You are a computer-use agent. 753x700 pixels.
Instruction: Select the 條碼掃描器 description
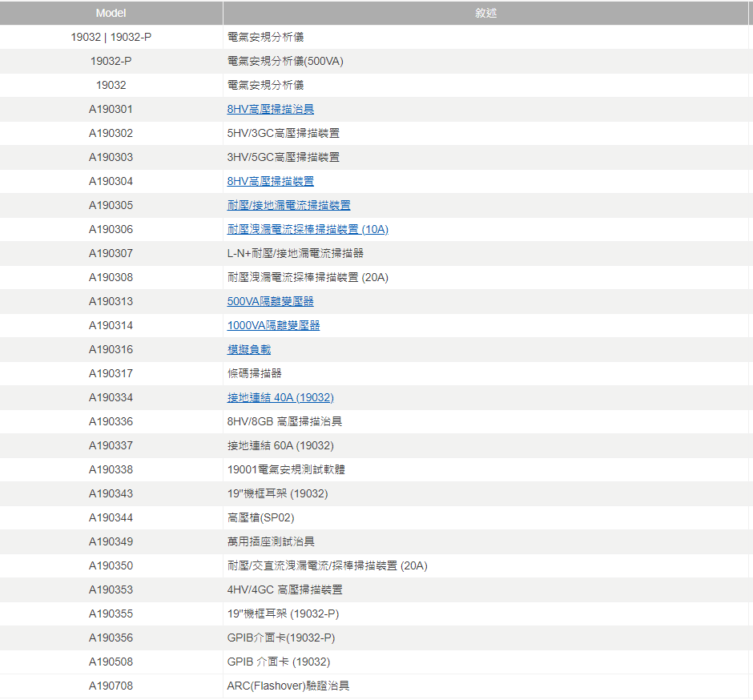pyautogui.click(x=254, y=373)
